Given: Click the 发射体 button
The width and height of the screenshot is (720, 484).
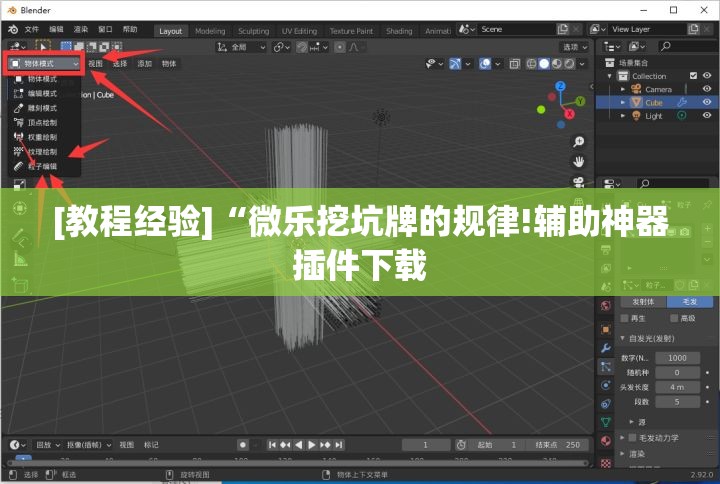Looking at the screenshot, I should [643, 302].
